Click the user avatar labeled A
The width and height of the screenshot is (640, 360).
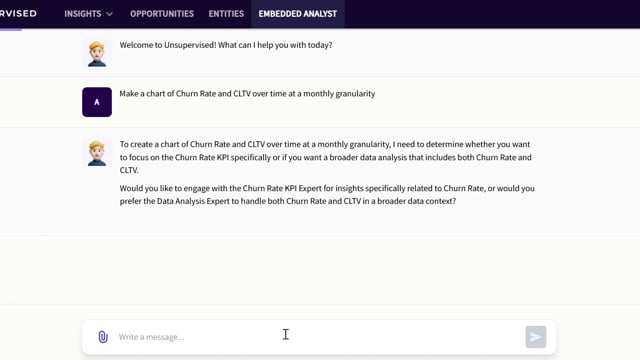(97, 102)
